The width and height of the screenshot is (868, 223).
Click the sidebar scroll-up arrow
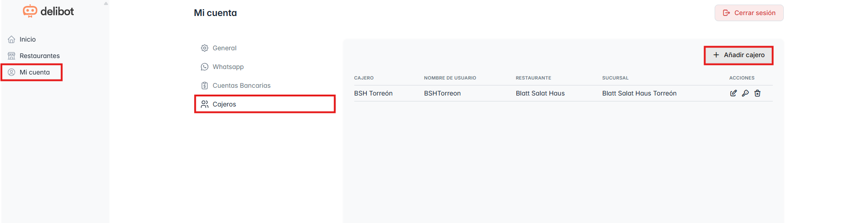click(106, 4)
